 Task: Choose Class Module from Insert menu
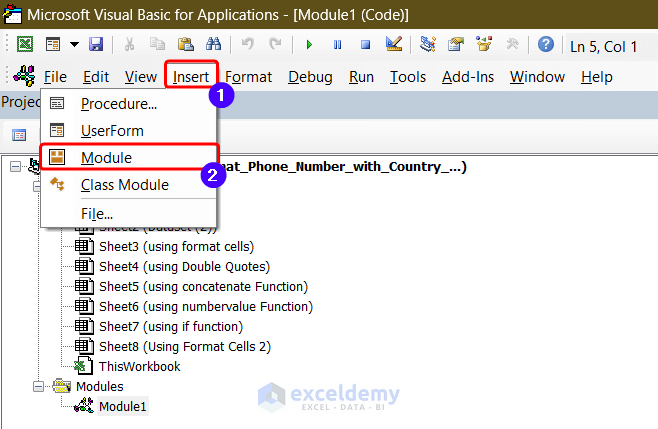coord(128,185)
